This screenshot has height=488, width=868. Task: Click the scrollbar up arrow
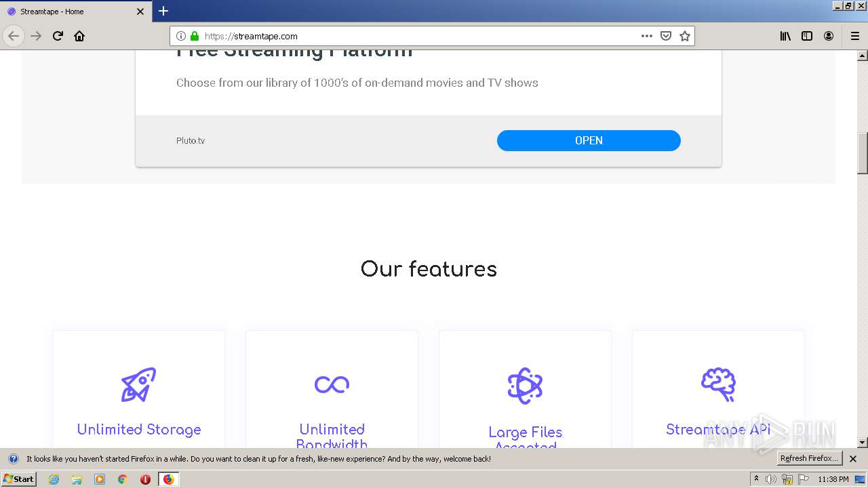pos(863,56)
